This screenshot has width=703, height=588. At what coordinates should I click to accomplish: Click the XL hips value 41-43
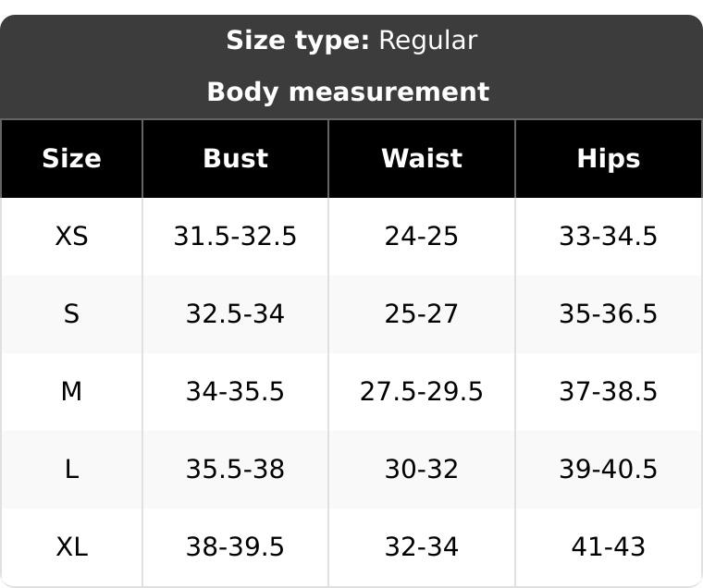coord(609,546)
